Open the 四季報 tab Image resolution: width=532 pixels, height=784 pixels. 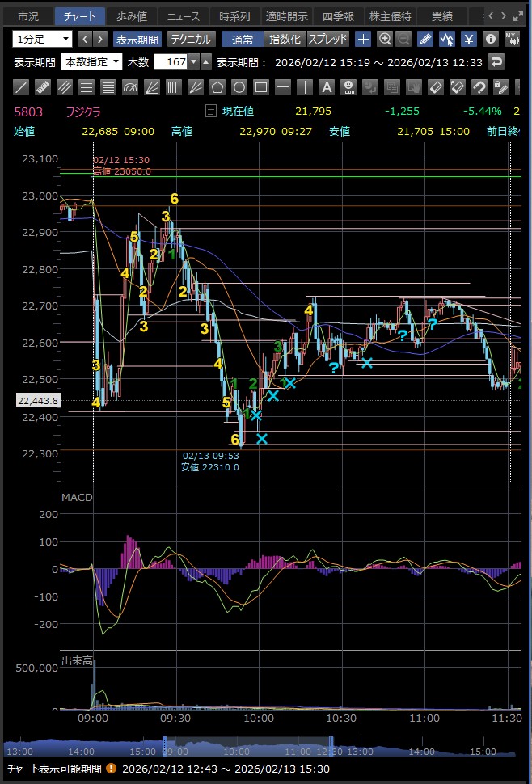click(x=337, y=16)
